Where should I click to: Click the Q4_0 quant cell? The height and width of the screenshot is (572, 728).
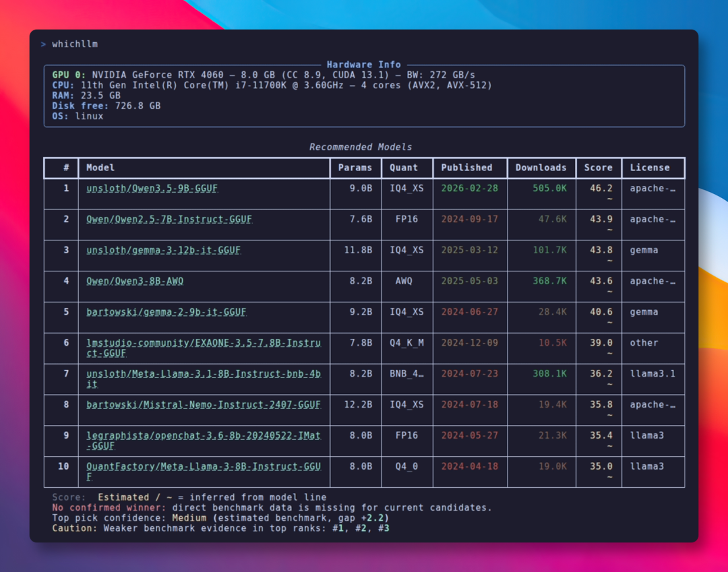pyautogui.click(x=406, y=466)
